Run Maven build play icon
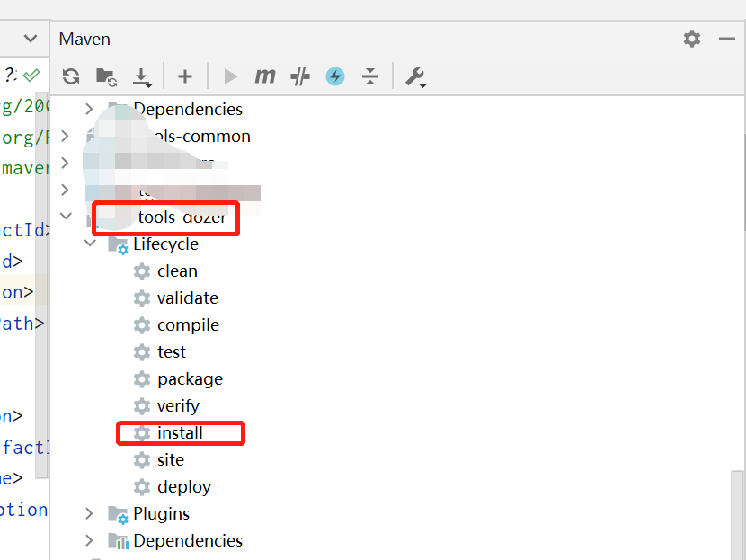 [x=231, y=76]
